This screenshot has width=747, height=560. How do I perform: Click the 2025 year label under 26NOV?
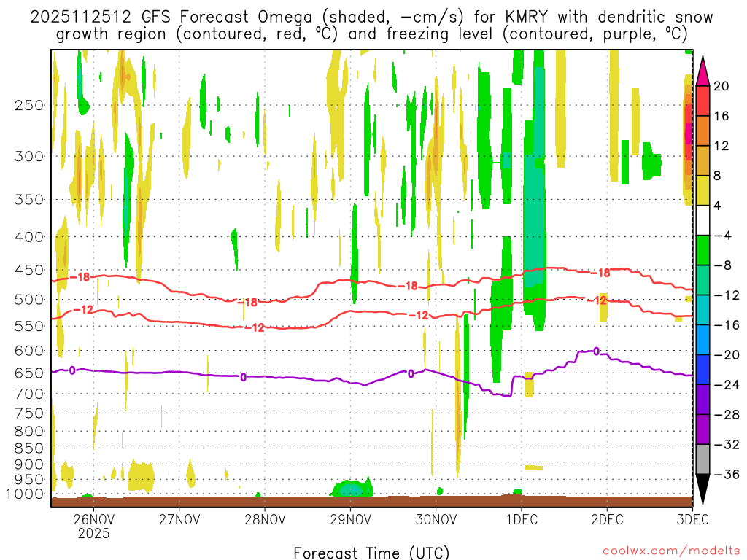pyautogui.click(x=93, y=533)
